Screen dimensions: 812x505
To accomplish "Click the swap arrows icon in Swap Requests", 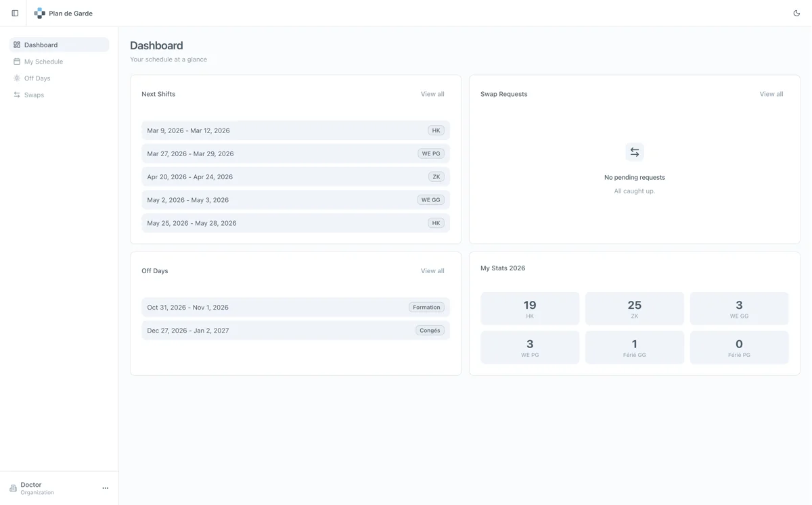I will point(634,152).
